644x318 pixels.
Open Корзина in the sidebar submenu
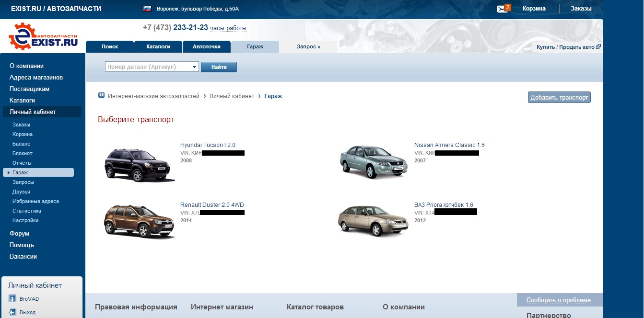[x=23, y=134]
